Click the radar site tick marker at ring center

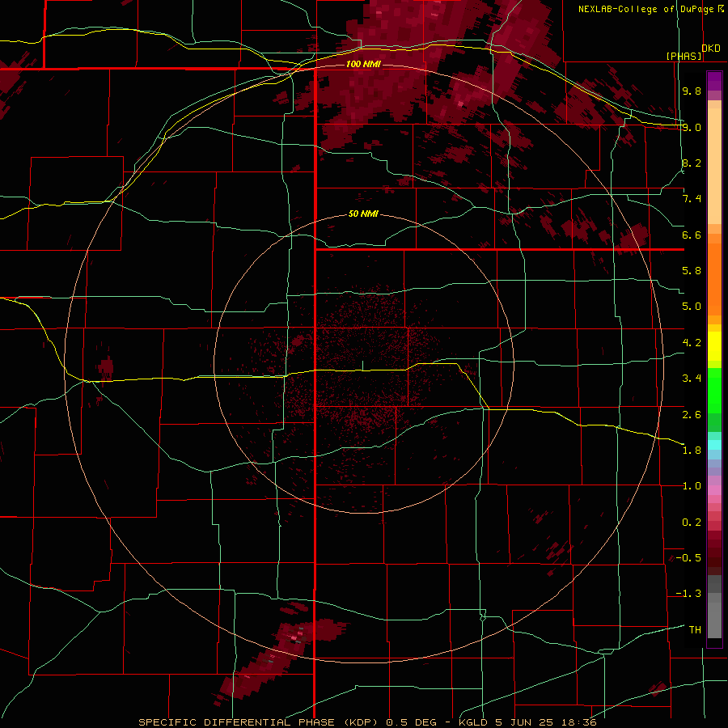point(363,366)
